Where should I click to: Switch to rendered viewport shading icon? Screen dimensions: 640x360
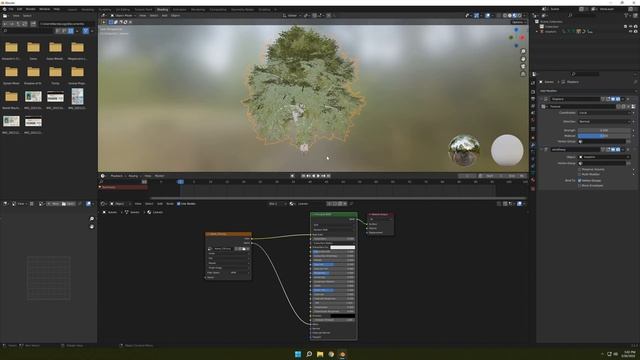[519, 16]
